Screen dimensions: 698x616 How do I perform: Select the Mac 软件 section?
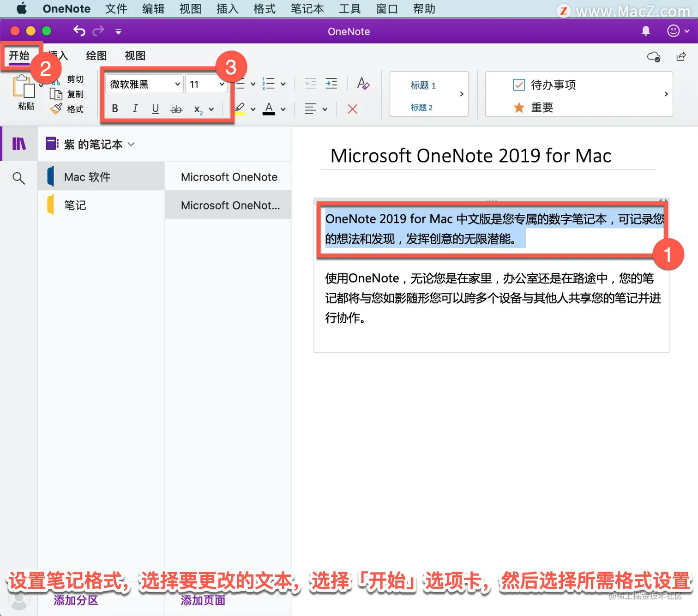101,177
